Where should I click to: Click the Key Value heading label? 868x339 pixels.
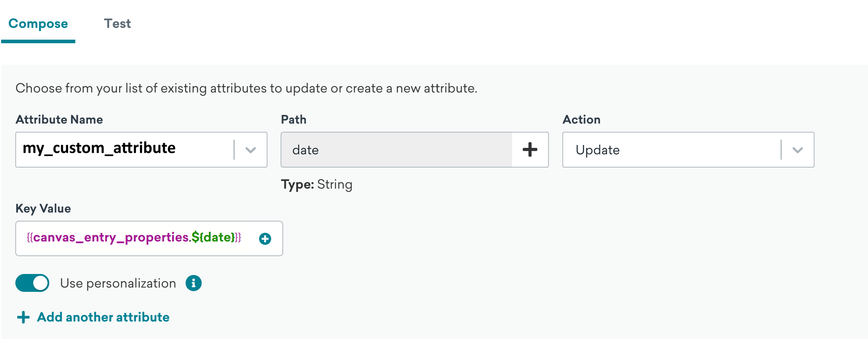(x=43, y=209)
